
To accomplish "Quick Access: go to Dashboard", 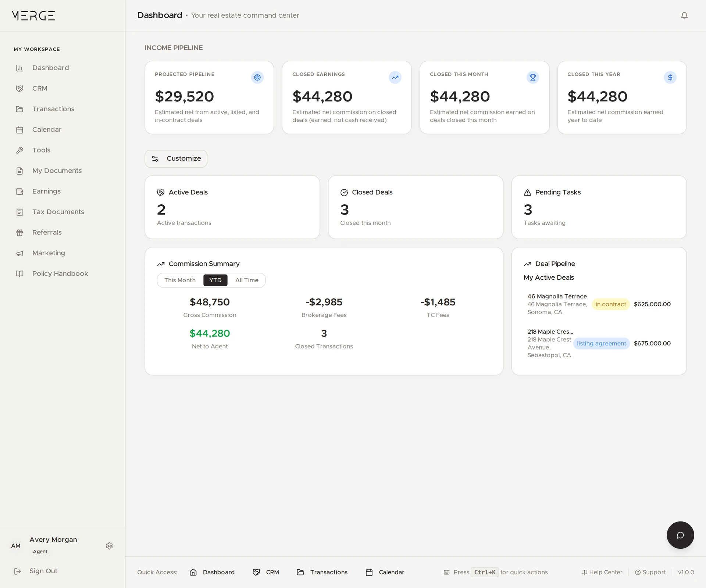I will 212,572.
